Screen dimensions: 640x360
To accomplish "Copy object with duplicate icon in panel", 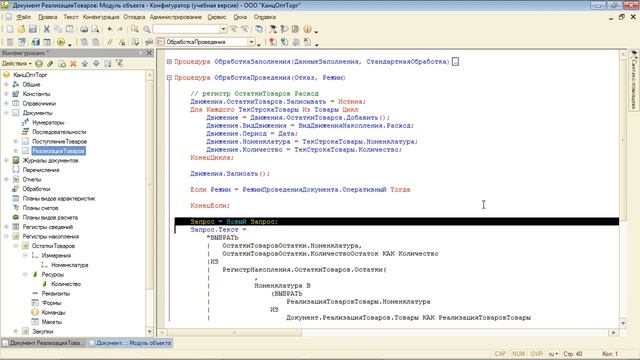I will (62, 64).
